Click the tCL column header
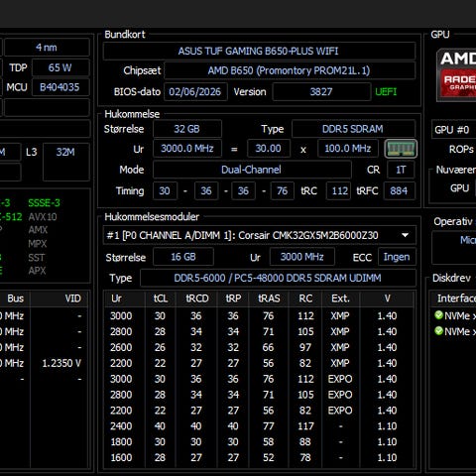 click(x=161, y=298)
